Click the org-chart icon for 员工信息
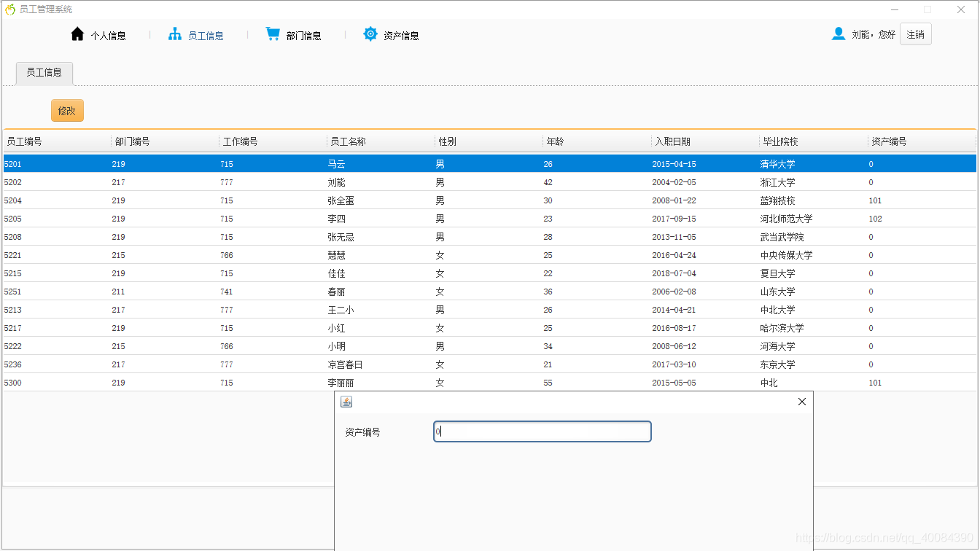Image resolution: width=980 pixels, height=551 pixels. click(x=175, y=34)
